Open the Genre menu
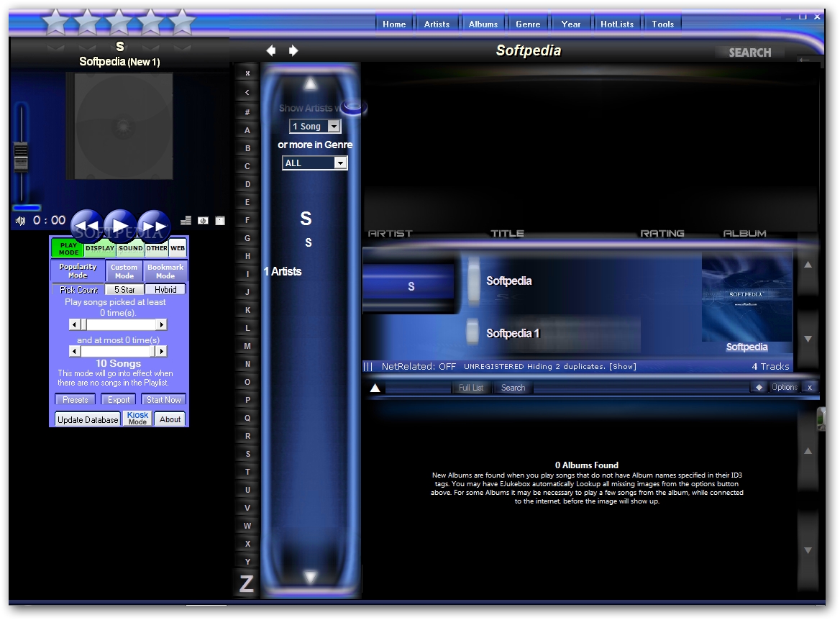The width and height of the screenshot is (840, 620). 528,24
